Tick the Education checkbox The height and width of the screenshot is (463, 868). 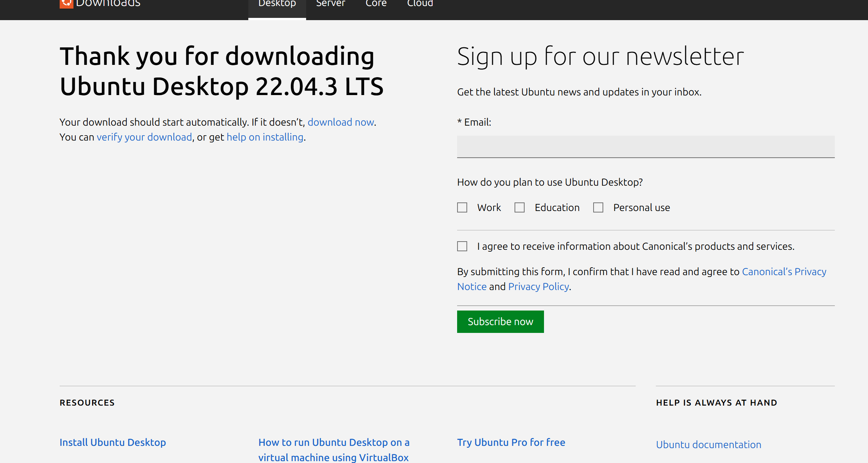(x=519, y=208)
